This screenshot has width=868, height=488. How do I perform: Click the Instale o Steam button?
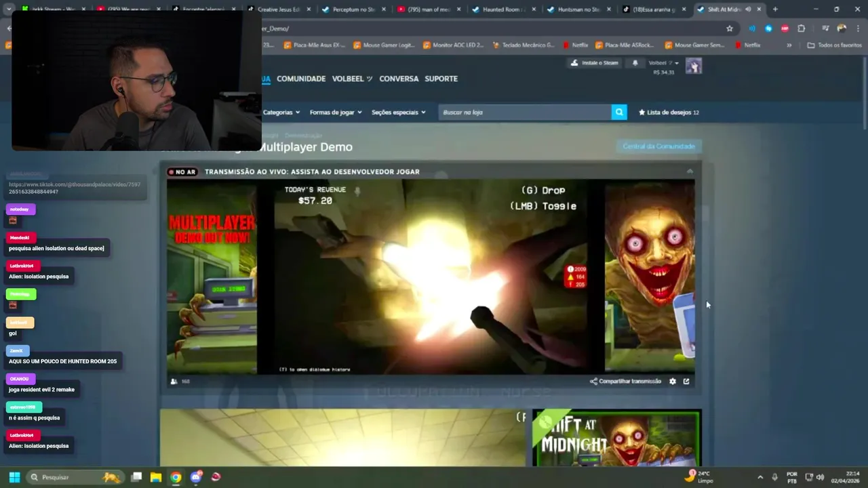click(x=595, y=62)
